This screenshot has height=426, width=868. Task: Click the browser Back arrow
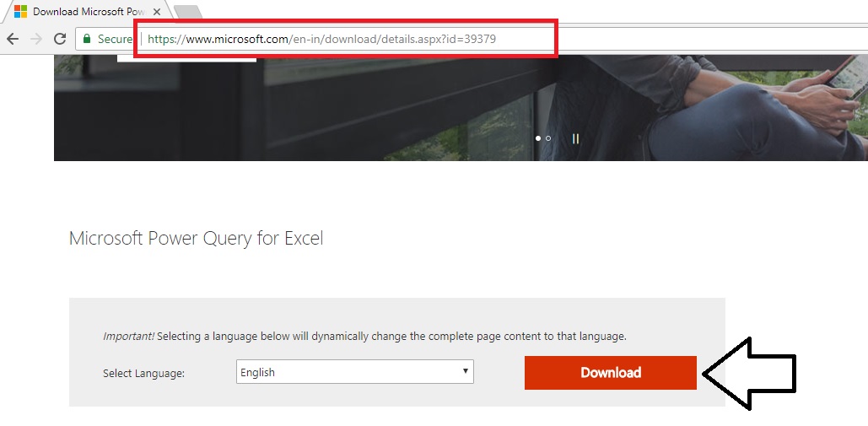(x=12, y=39)
